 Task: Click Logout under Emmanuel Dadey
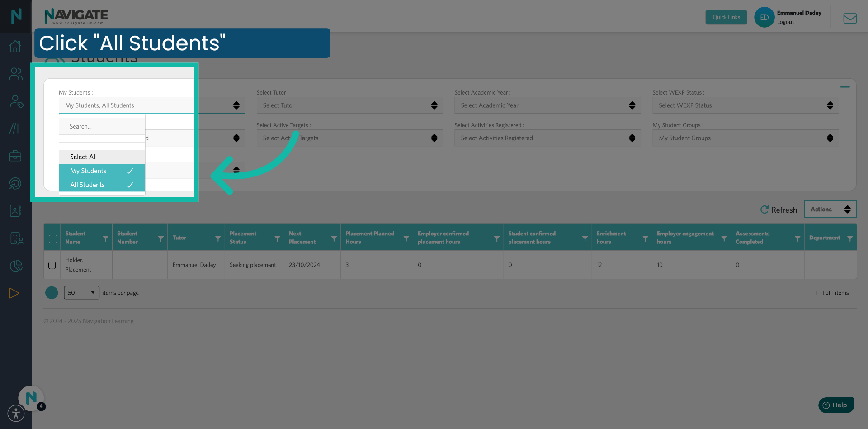pyautogui.click(x=785, y=22)
